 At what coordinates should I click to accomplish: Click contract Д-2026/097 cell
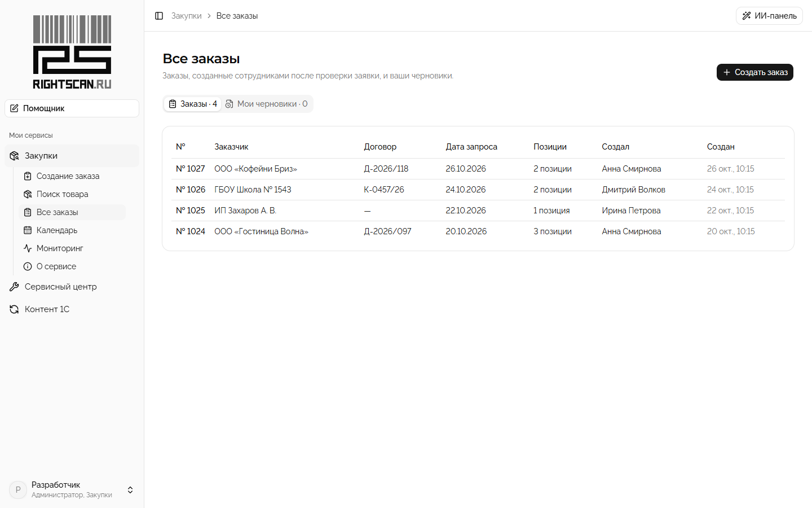387,231
